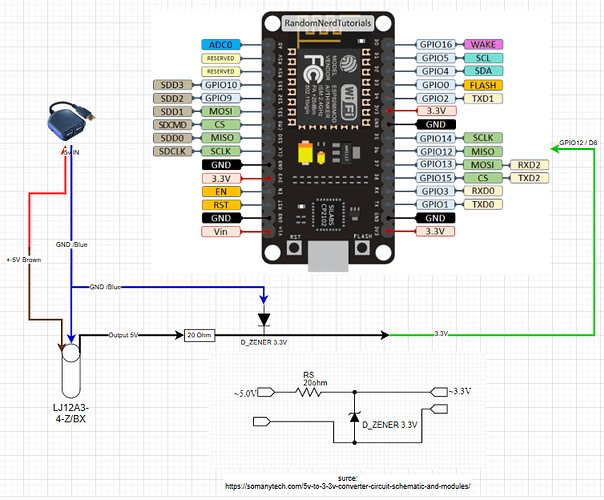The width and height of the screenshot is (604, 500).
Task: Select the SDCMD pin label
Action: [172, 125]
